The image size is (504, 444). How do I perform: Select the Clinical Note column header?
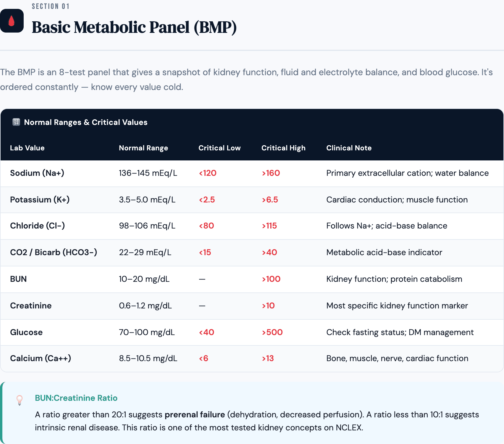(349, 148)
